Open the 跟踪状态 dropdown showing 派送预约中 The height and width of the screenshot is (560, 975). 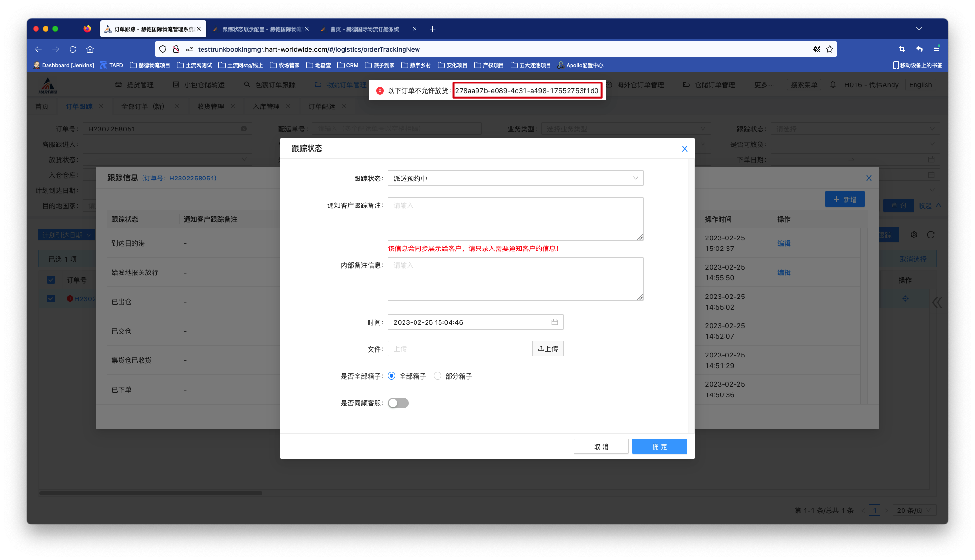pos(515,178)
